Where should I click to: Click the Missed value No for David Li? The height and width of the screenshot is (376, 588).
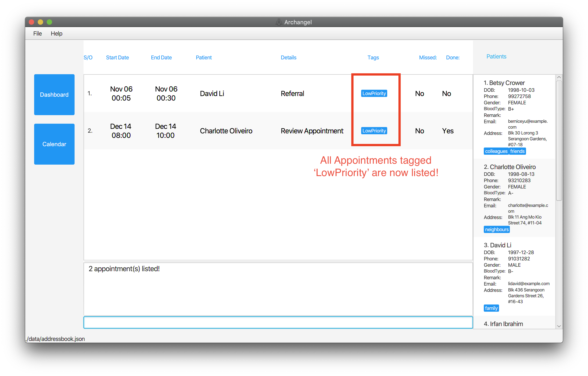tap(420, 93)
